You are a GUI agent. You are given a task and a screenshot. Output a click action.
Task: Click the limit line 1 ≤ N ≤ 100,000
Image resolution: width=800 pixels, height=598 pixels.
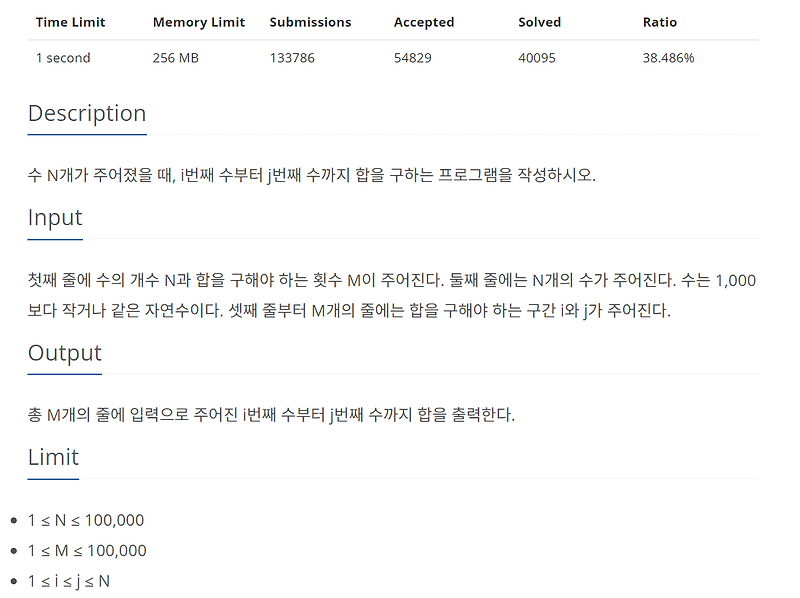click(x=86, y=520)
